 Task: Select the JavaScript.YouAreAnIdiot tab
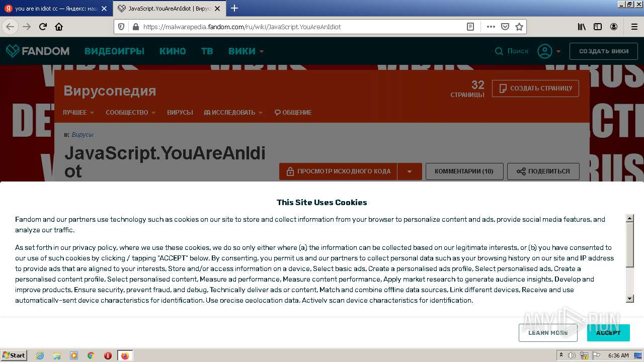170,9
